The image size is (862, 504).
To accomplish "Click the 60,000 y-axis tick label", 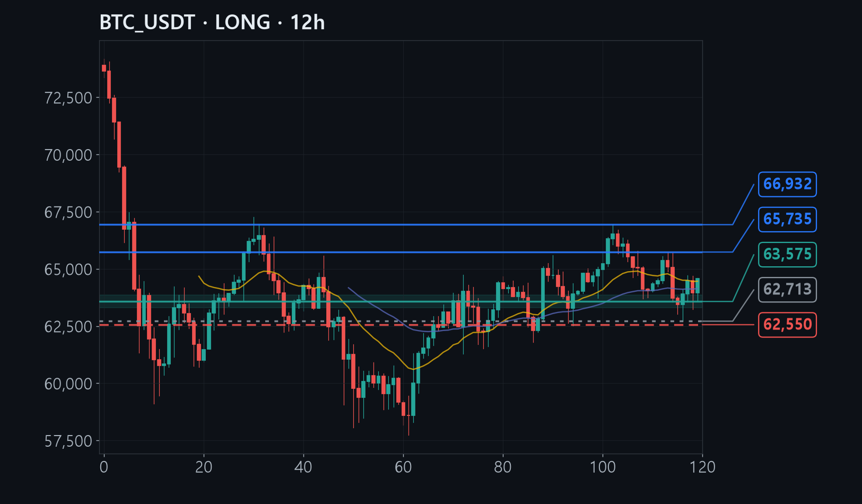I will (68, 384).
